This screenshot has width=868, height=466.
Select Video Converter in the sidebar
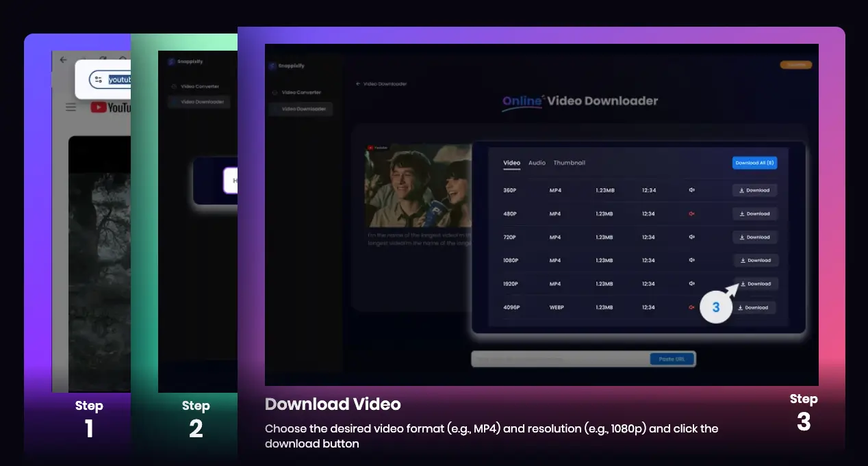[x=301, y=92]
